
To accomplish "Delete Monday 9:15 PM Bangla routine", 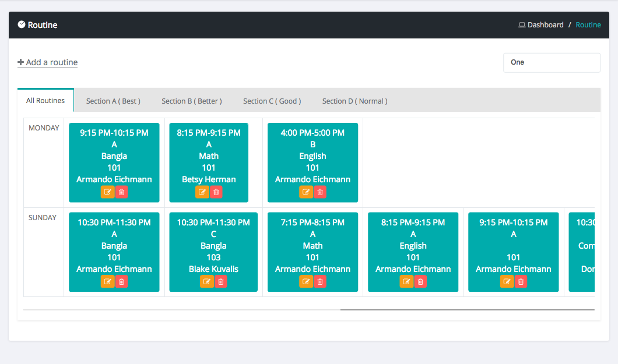I will coord(121,192).
